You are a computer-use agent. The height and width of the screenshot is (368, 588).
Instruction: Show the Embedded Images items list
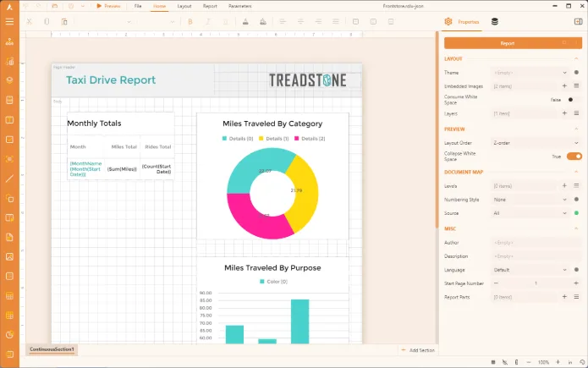(576, 86)
